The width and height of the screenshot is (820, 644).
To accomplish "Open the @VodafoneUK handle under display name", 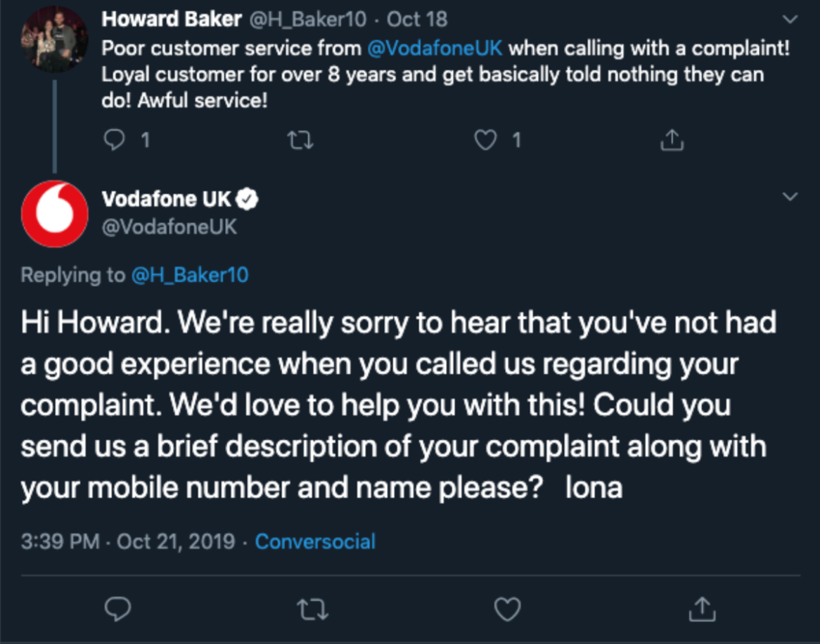I will click(x=169, y=227).
